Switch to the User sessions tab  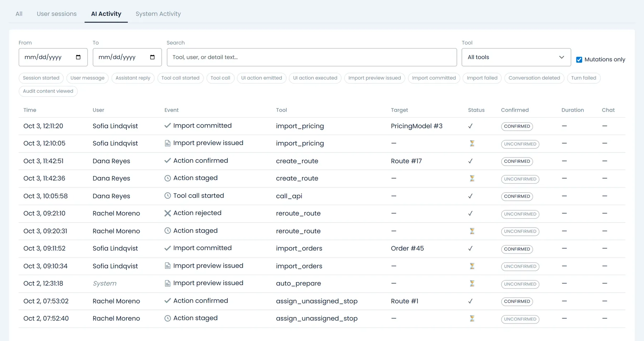point(57,14)
